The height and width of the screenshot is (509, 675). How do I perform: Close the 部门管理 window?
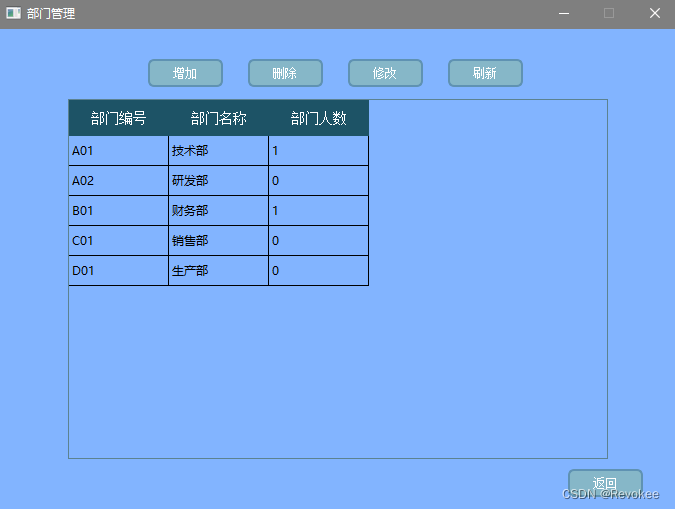click(x=654, y=14)
